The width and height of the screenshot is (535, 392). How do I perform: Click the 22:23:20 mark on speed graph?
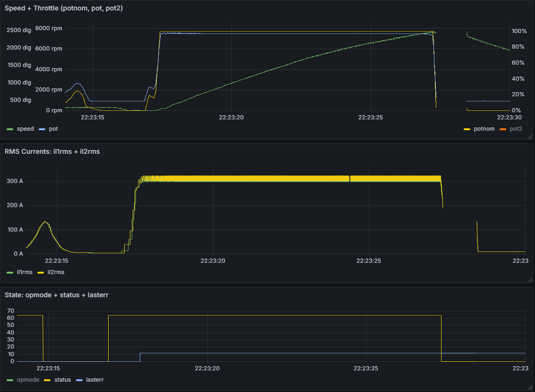(x=231, y=117)
